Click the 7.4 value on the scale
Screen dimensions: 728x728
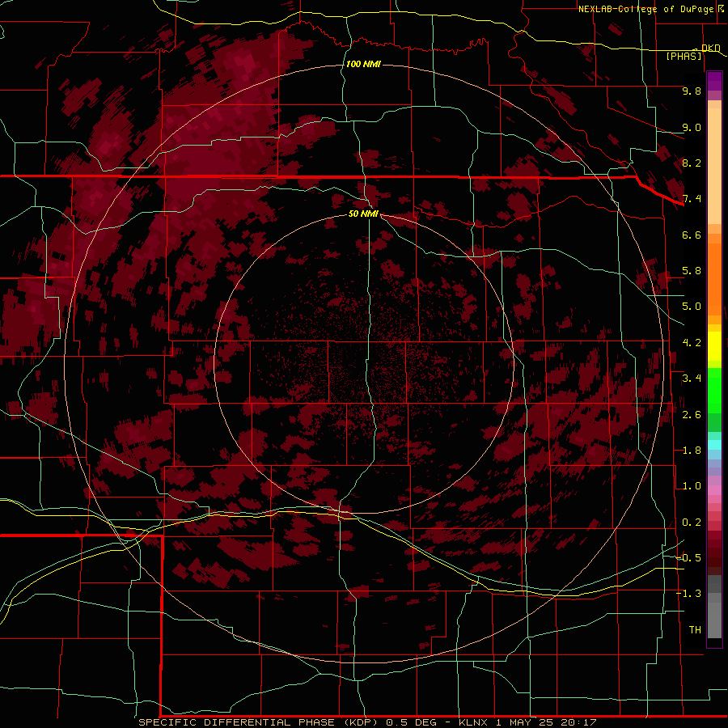pos(692,199)
